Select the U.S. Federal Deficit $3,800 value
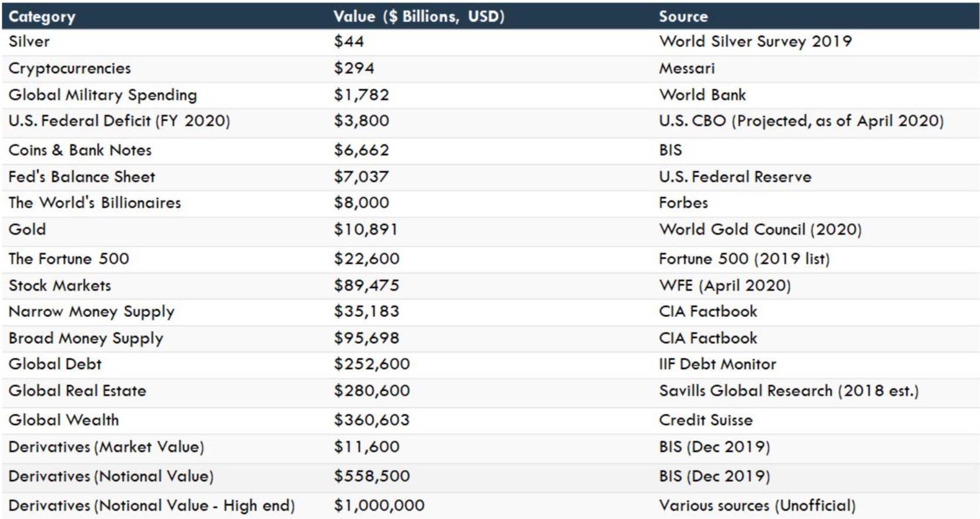The image size is (980, 519). click(x=361, y=121)
